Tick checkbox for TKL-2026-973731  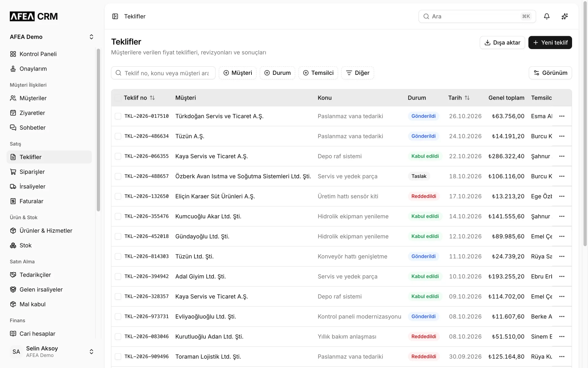tap(118, 316)
